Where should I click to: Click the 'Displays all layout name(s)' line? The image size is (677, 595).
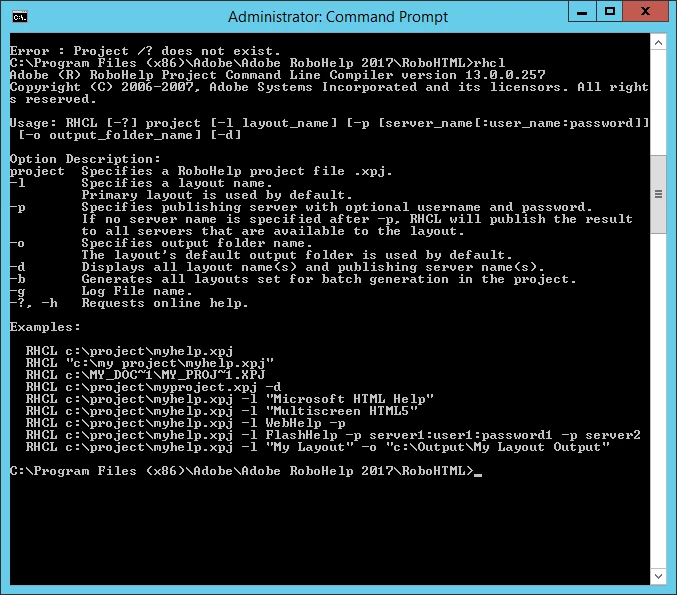click(313, 267)
